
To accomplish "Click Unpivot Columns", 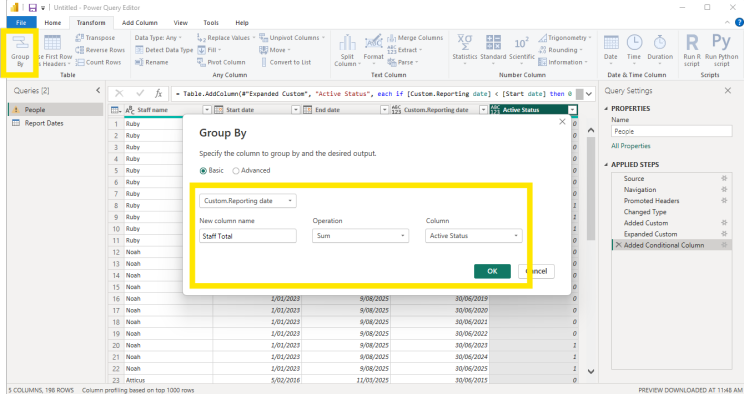I will click(x=292, y=38).
